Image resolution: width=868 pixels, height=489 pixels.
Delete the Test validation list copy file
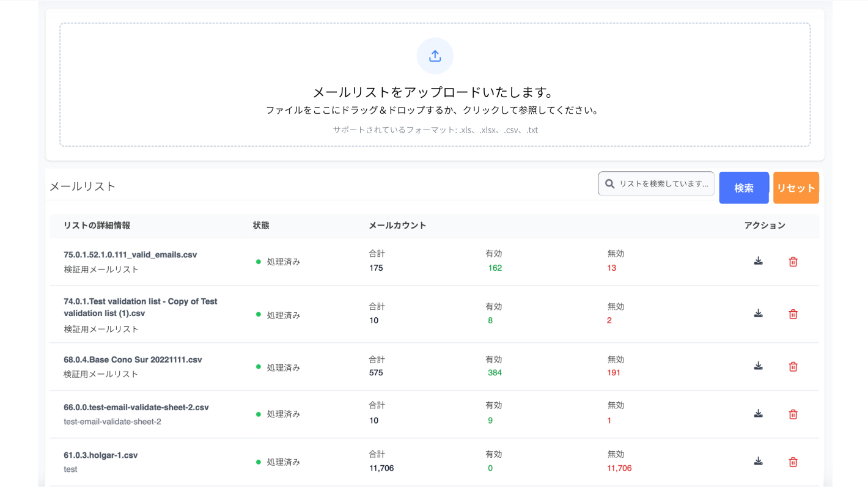coord(793,314)
